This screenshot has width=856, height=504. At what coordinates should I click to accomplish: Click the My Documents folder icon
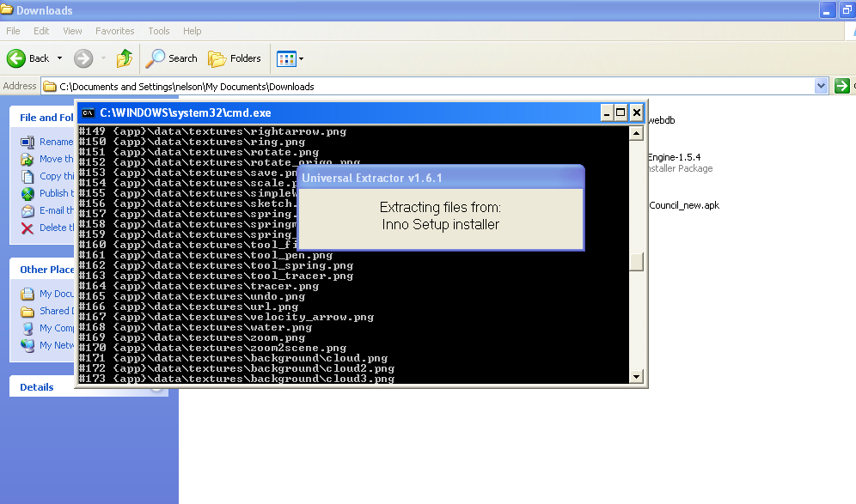click(28, 294)
